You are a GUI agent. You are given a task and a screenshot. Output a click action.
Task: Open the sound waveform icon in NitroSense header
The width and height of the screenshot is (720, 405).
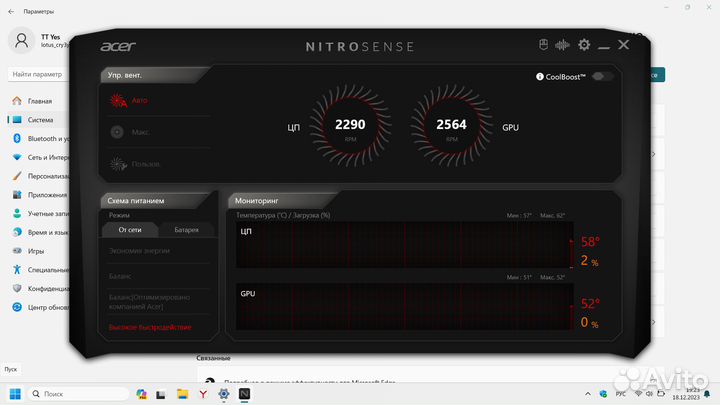tap(562, 45)
